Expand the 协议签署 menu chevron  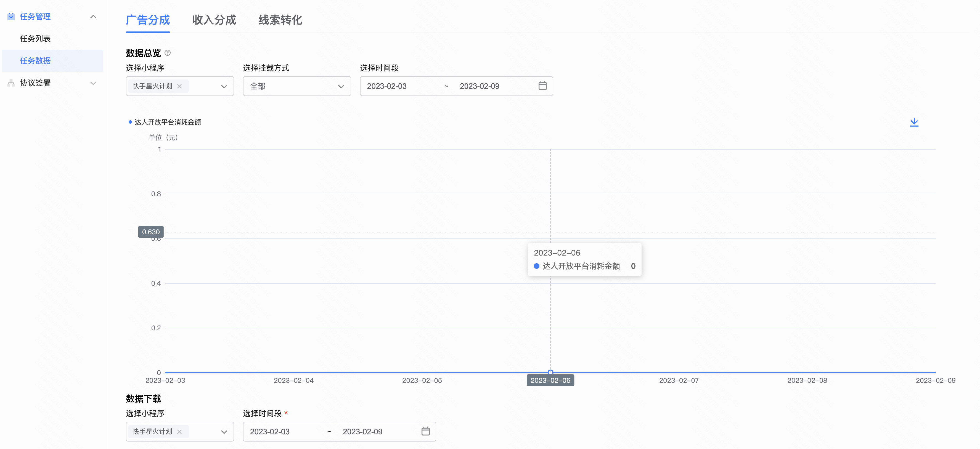pyautogui.click(x=93, y=83)
